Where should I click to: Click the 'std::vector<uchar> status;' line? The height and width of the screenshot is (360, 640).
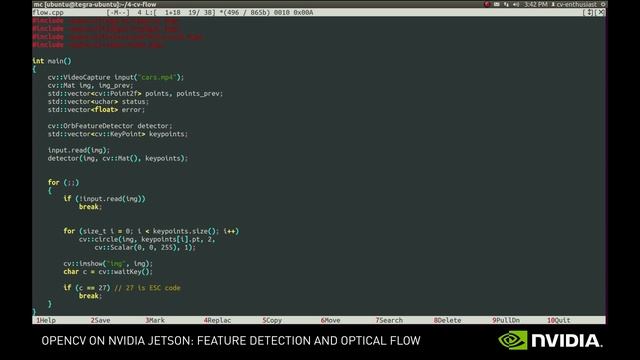pos(98,102)
